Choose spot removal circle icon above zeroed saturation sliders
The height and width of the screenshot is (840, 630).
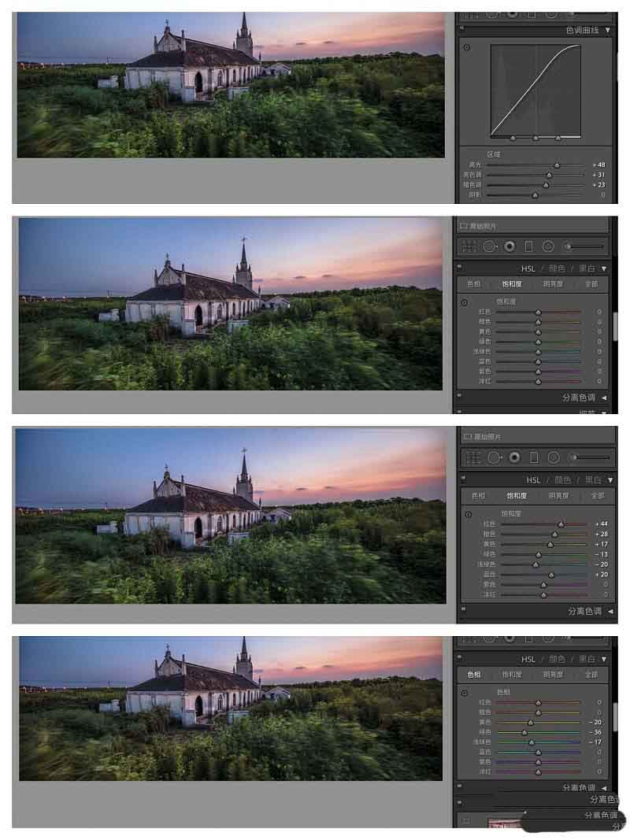(490, 246)
